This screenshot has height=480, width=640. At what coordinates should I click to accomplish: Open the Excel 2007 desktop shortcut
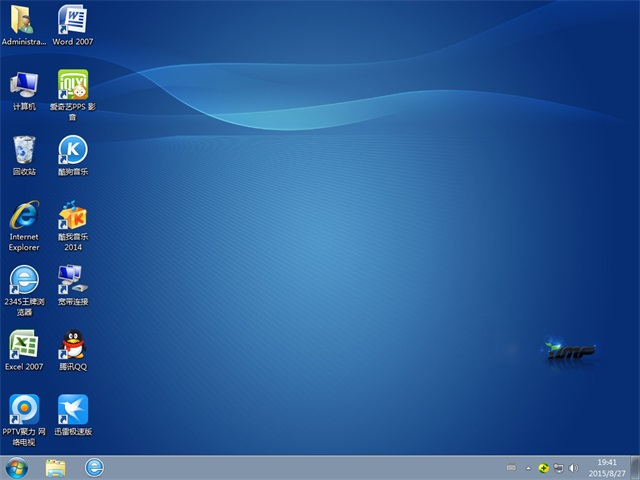[23, 345]
